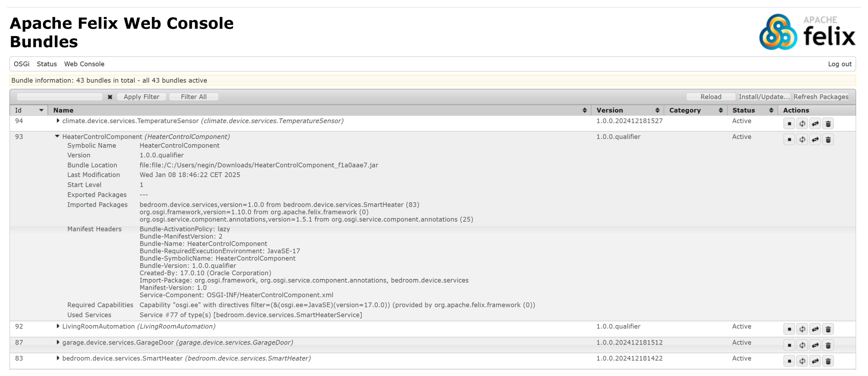Screen dimensions: 868x376
Task: Uninstall the GarageDoor bundle
Action: [828, 345]
